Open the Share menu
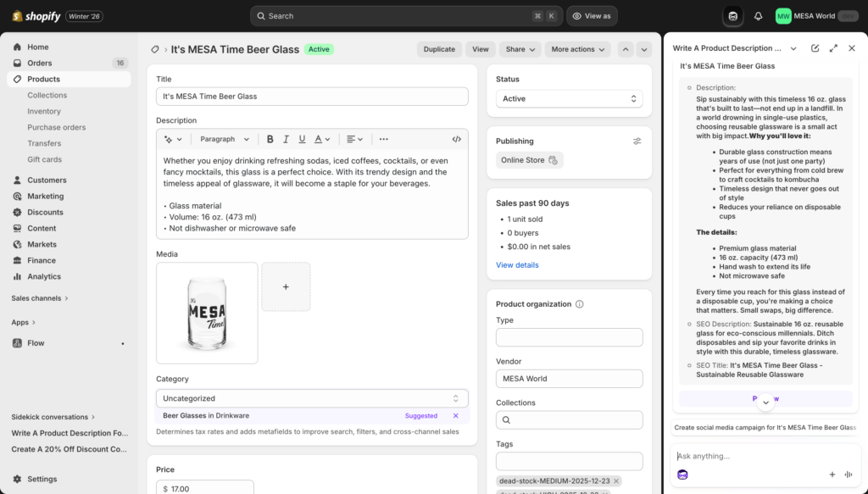This screenshot has height=494, width=868. coord(520,49)
